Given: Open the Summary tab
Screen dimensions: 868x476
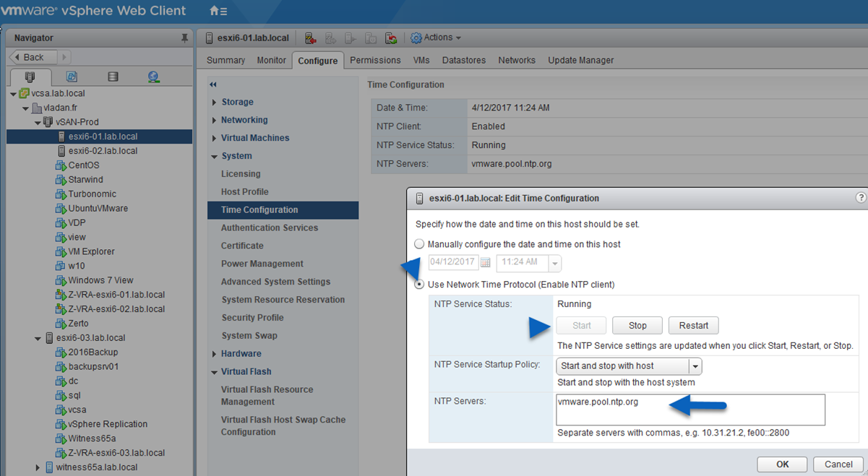Looking at the screenshot, I should [225, 60].
